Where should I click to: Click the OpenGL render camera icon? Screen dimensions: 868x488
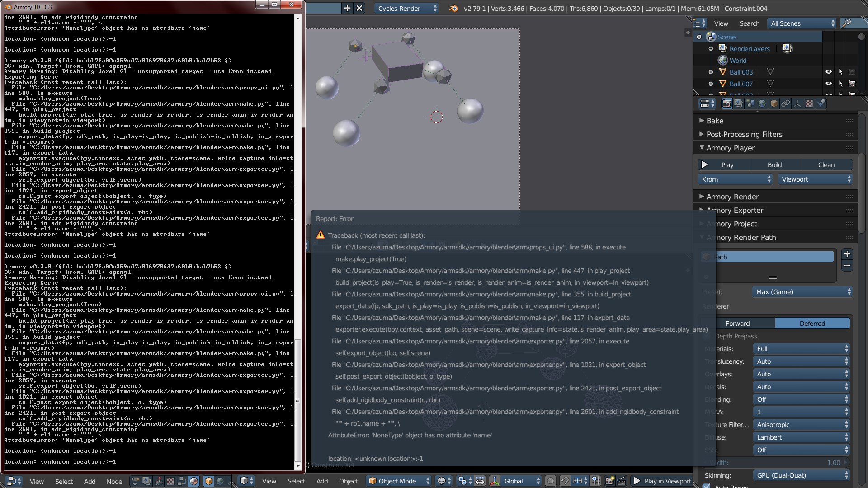pos(609,481)
